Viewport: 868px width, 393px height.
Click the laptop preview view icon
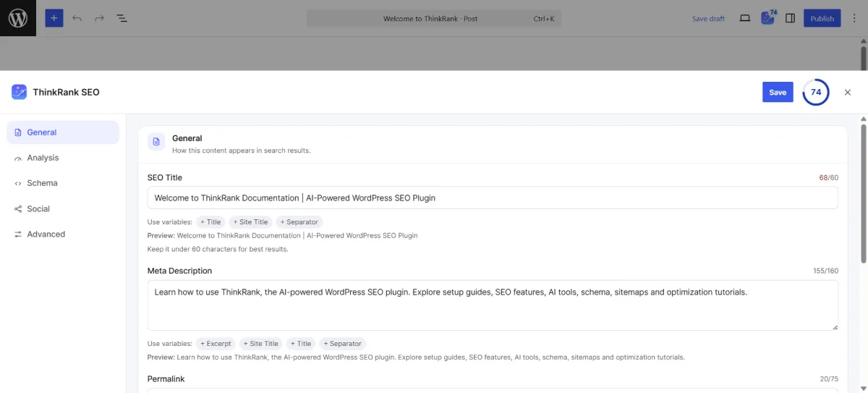point(744,18)
